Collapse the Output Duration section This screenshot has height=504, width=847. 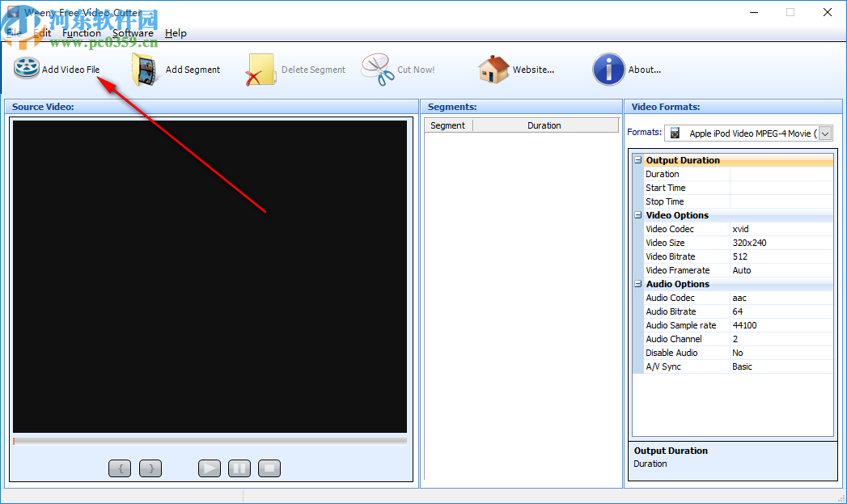point(638,160)
